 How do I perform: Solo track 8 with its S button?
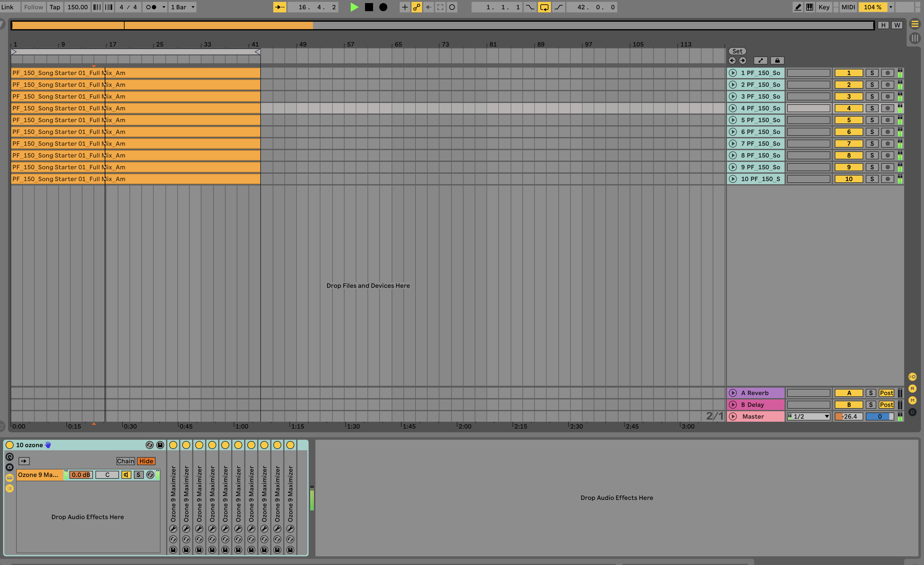[x=872, y=155]
